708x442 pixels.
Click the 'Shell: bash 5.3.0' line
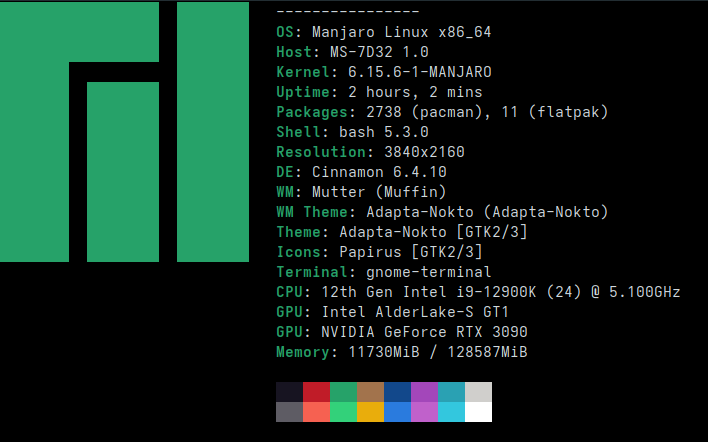coord(352,132)
